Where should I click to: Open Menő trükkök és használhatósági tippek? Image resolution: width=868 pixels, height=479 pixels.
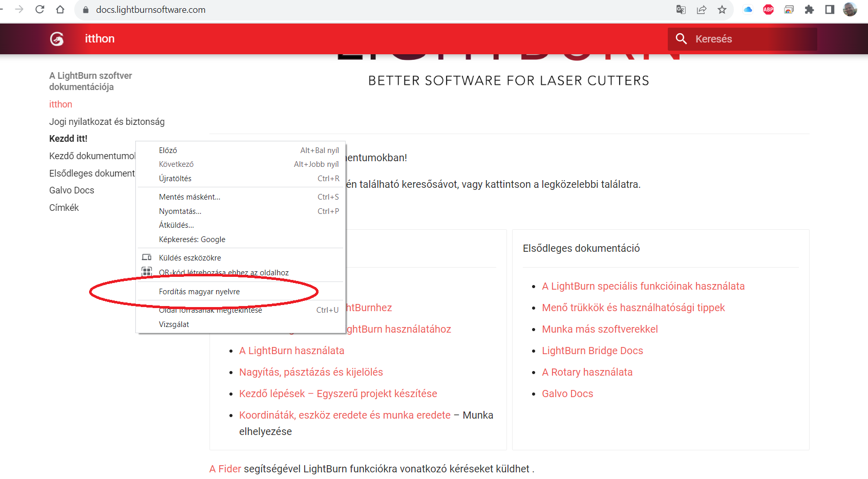633,308
